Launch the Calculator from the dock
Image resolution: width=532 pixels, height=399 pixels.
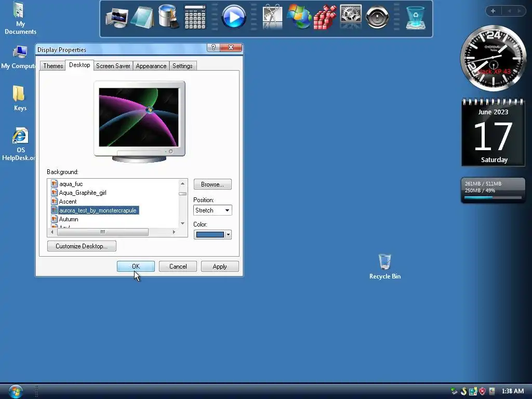(x=195, y=17)
